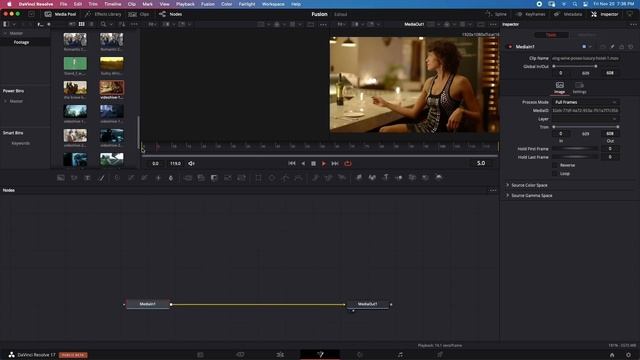Open media pool search icon
This screenshot has width=640, height=360.
click(x=103, y=24)
